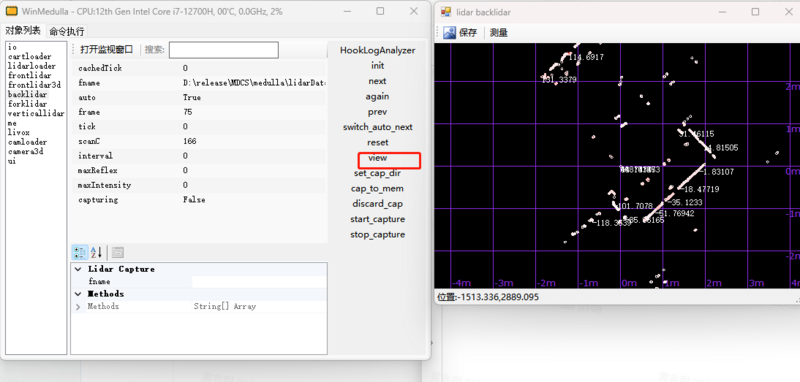Viewport: 800px width, 382px height.
Task: Click the scanC value 166
Action: [189, 141]
